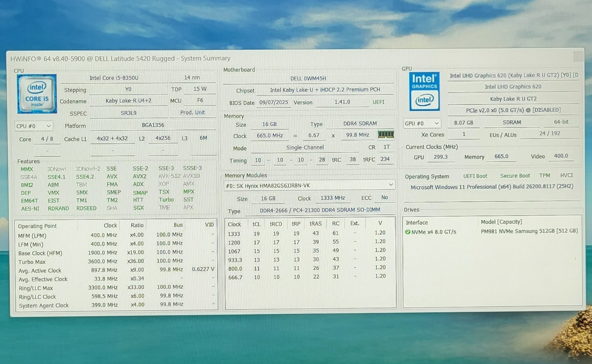Click the SR3L9 SSPEC value

(128, 113)
